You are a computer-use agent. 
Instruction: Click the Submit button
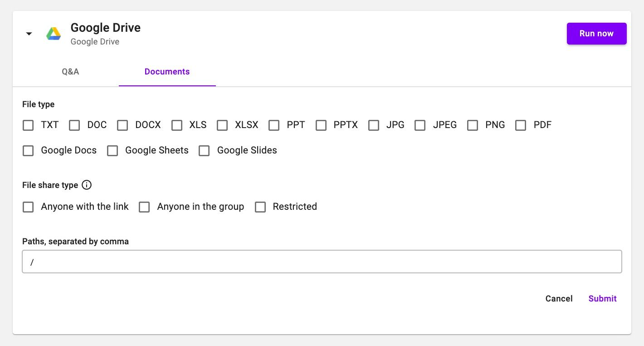pyautogui.click(x=602, y=298)
